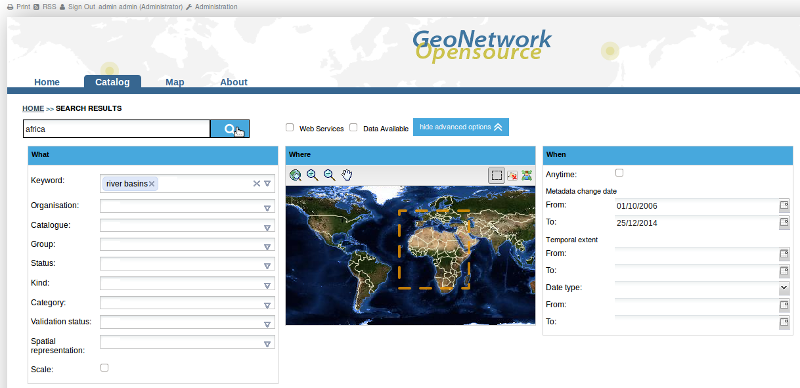Open the RSS feed link
Screen dimensions: 800x388
pyautogui.click(x=44, y=7)
